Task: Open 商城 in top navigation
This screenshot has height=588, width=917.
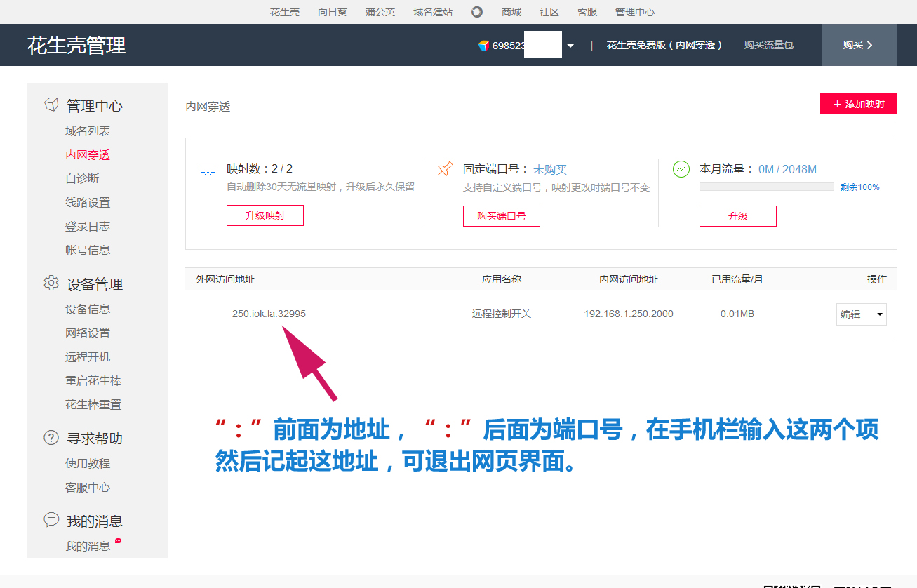Action: tap(511, 12)
